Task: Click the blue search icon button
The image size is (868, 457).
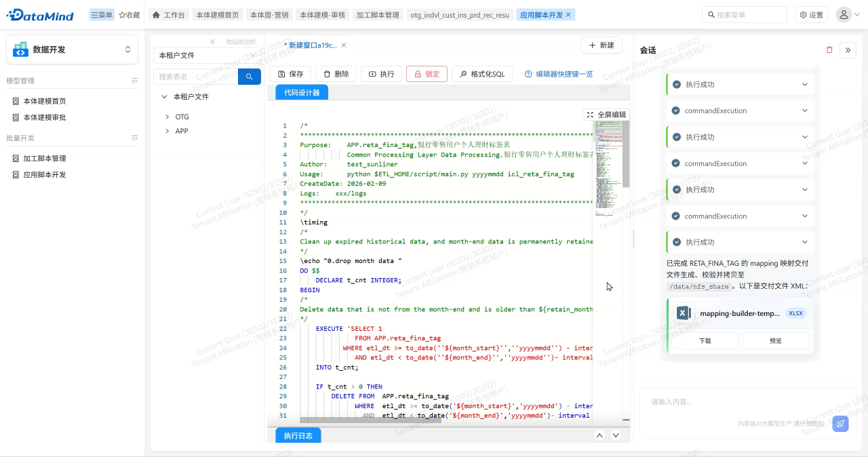Action: [249, 77]
